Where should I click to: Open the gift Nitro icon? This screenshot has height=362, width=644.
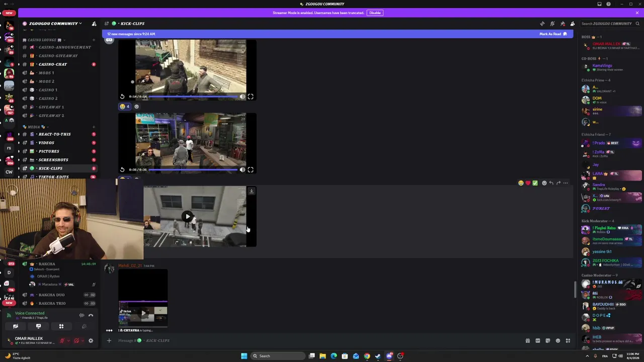(x=528, y=341)
